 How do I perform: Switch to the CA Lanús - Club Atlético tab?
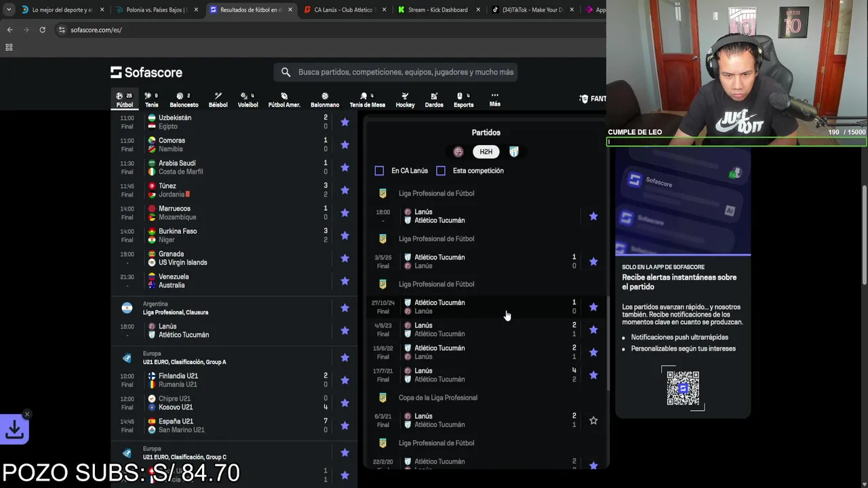click(345, 10)
